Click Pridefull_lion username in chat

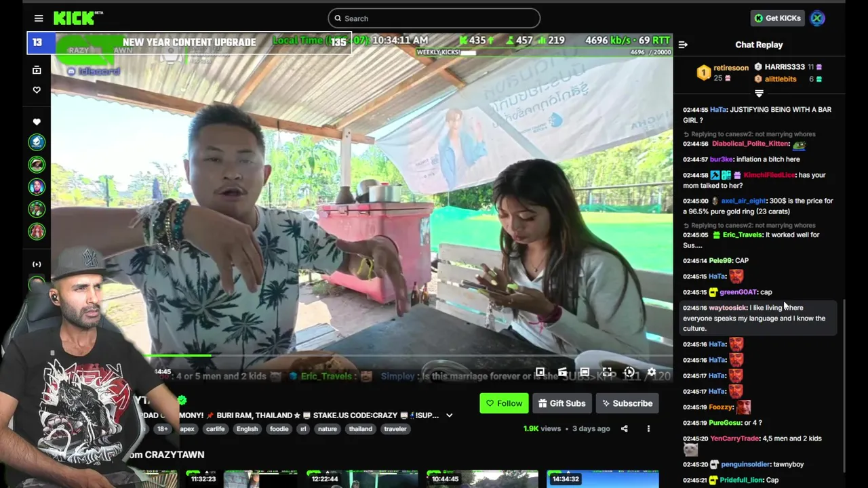click(x=741, y=480)
